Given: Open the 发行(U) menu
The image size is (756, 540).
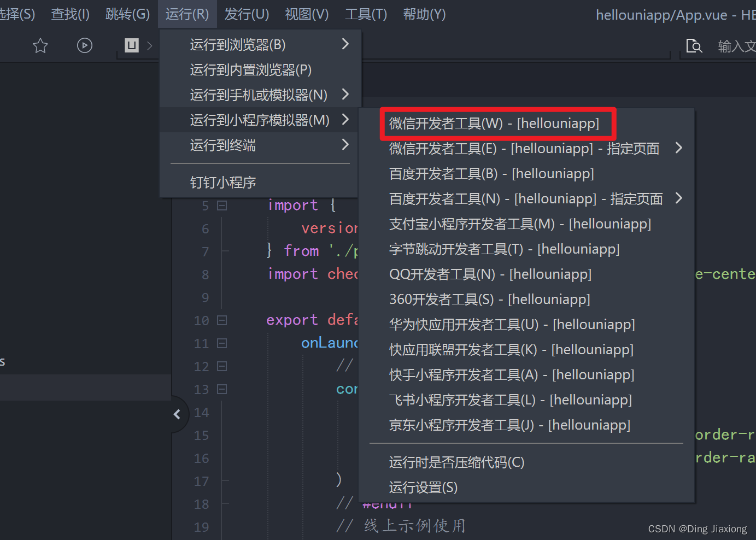Looking at the screenshot, I should point(247,14).
